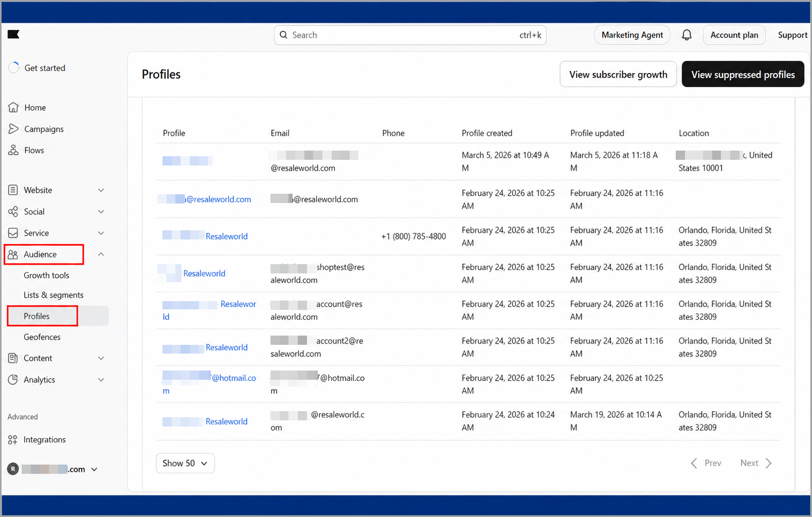Click the Profile created column header
Screen dimensions: 812x517
click(x=486, y=133)
